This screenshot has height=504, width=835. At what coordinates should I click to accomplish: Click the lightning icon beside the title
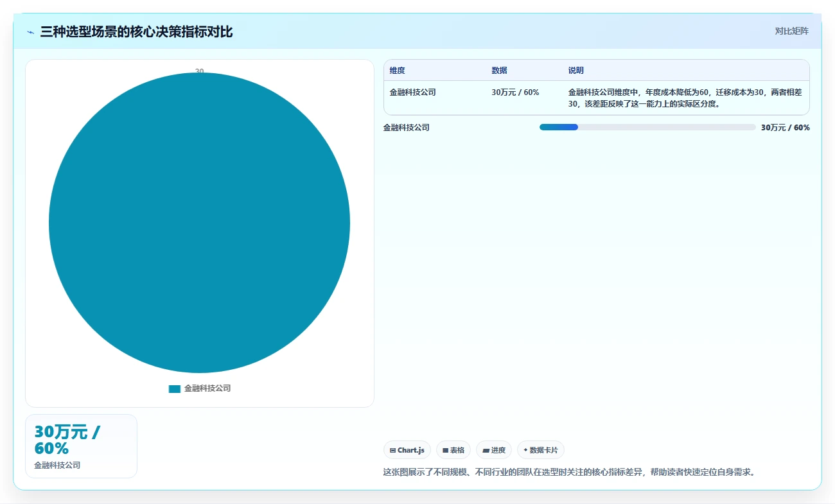pyautogui.click(x=30, y=31)
